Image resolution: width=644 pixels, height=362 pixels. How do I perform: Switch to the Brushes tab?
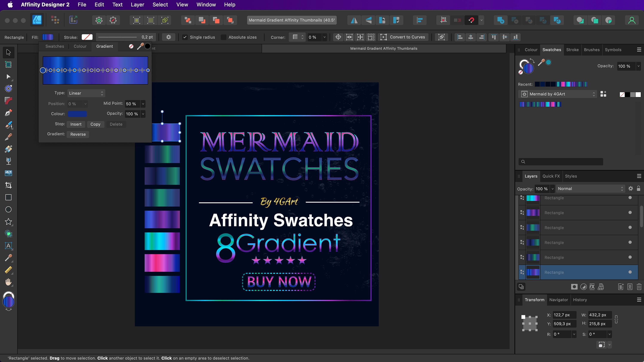(x=592, y=50)
